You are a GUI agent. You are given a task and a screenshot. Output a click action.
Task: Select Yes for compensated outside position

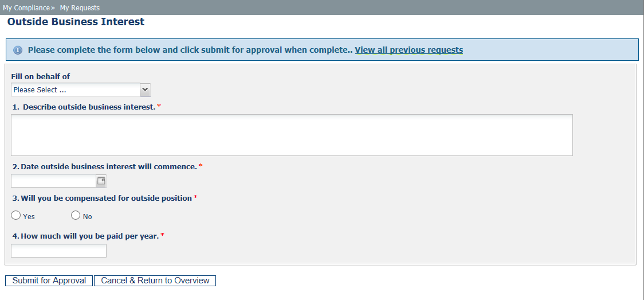(15, 215)
